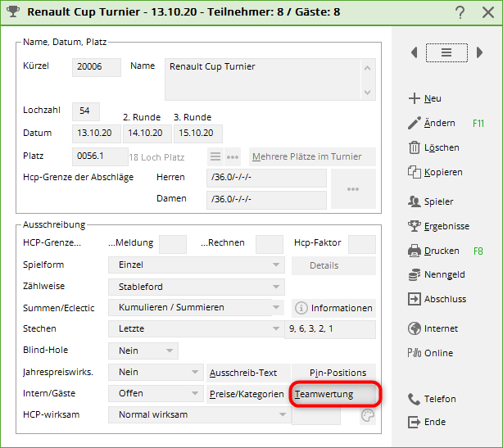Go to next tournament arrow
Screen dimensions: 503x448
479,52
